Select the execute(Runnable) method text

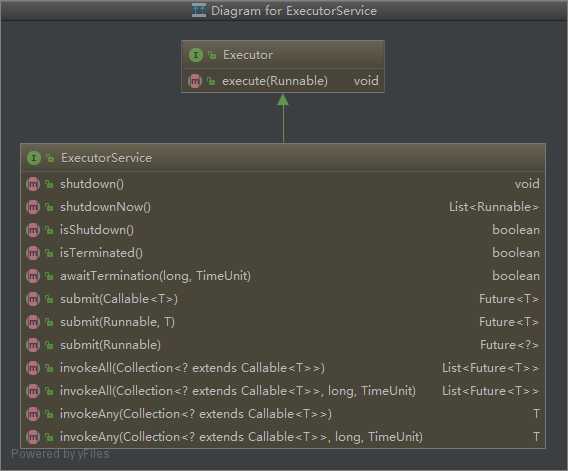coord(275,81)
